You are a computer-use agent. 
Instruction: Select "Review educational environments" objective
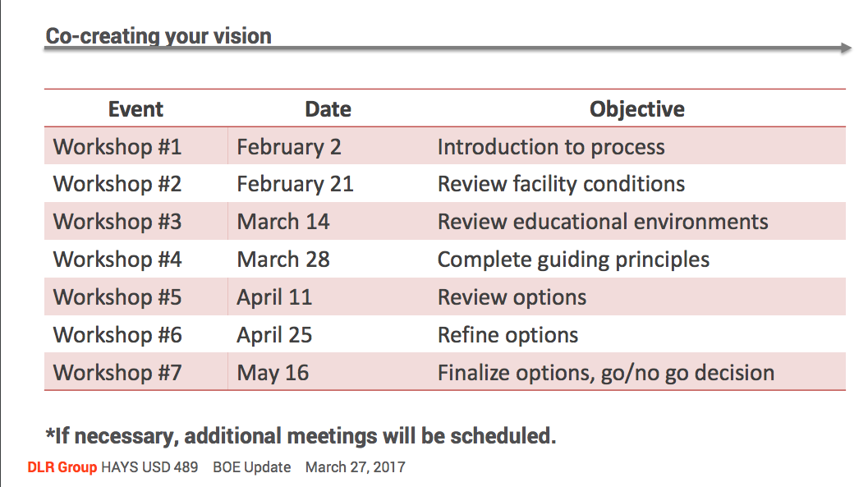click(x=603, y=222)
